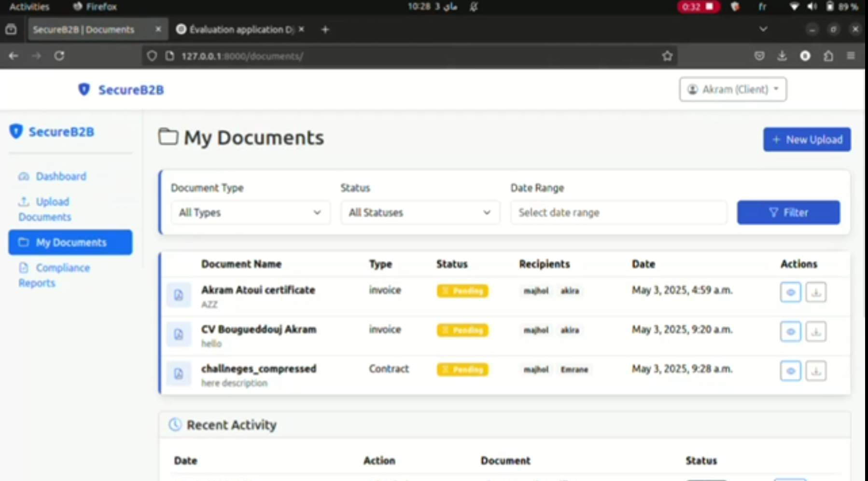Open the Firefox View icon left of tabs
This screenshot has width=868, height=481.
tap(11, 29)
